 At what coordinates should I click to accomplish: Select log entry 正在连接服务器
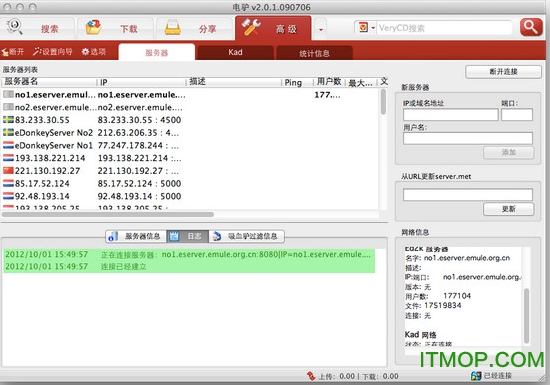[x=189, y=254]
